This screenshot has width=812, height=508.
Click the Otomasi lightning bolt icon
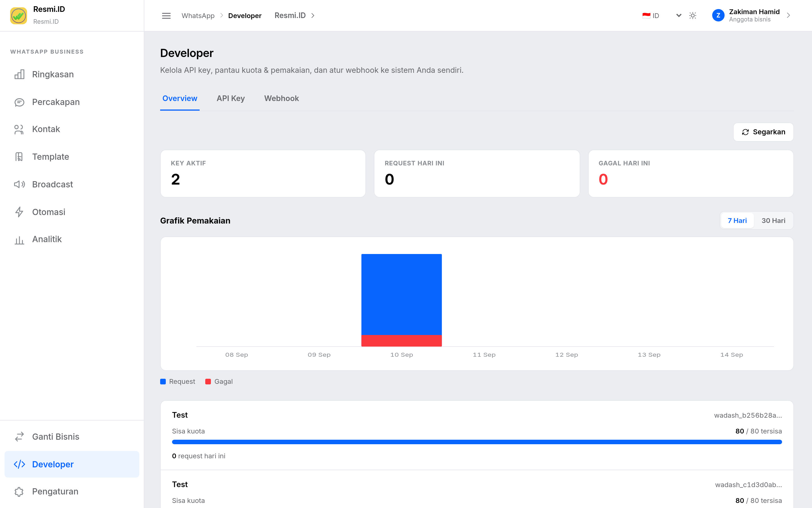pos(19,212)
